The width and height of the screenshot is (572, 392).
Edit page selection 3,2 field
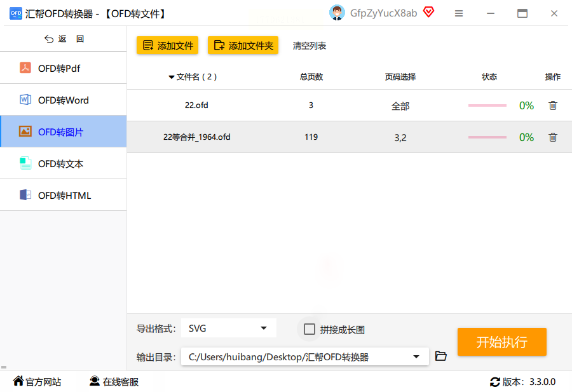[400, 137]
